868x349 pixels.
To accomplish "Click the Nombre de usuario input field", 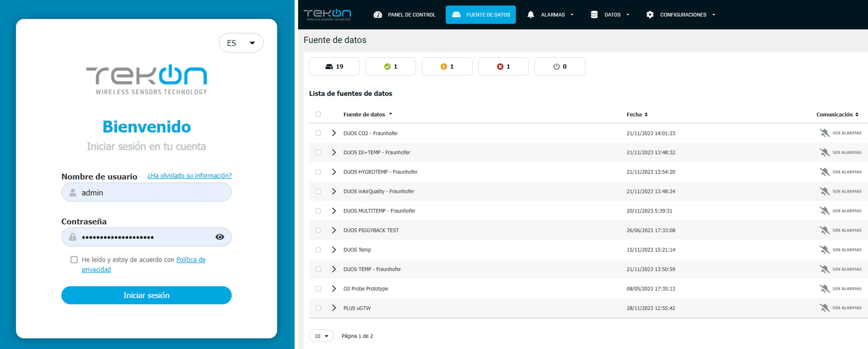I will [x=146, y=192].
